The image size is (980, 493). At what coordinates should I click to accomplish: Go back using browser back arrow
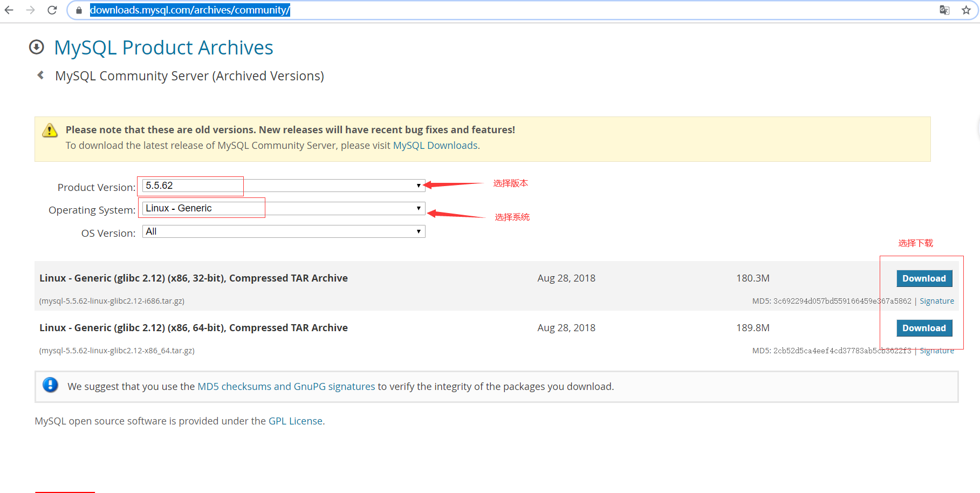[9, 10]
